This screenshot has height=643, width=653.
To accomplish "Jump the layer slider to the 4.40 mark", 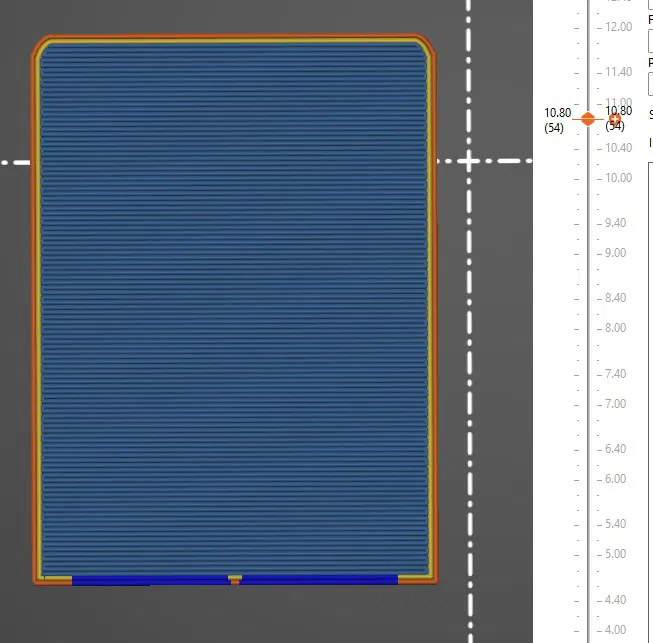I will tap(616, 600).
